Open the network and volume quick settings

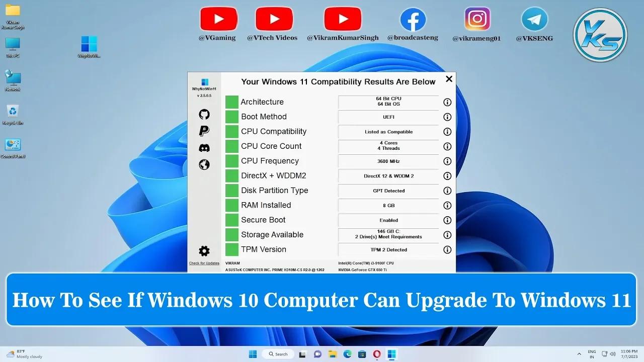click(x=609, y=354)
